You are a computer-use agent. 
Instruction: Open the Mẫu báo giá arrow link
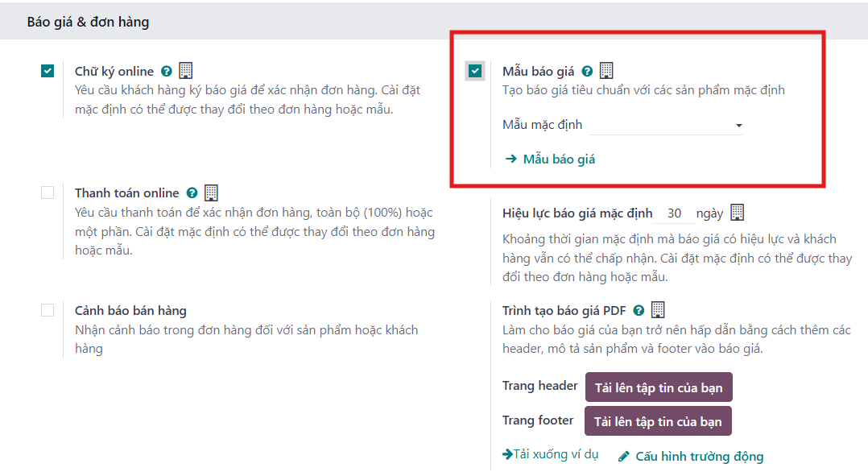(x=550, y=159)
